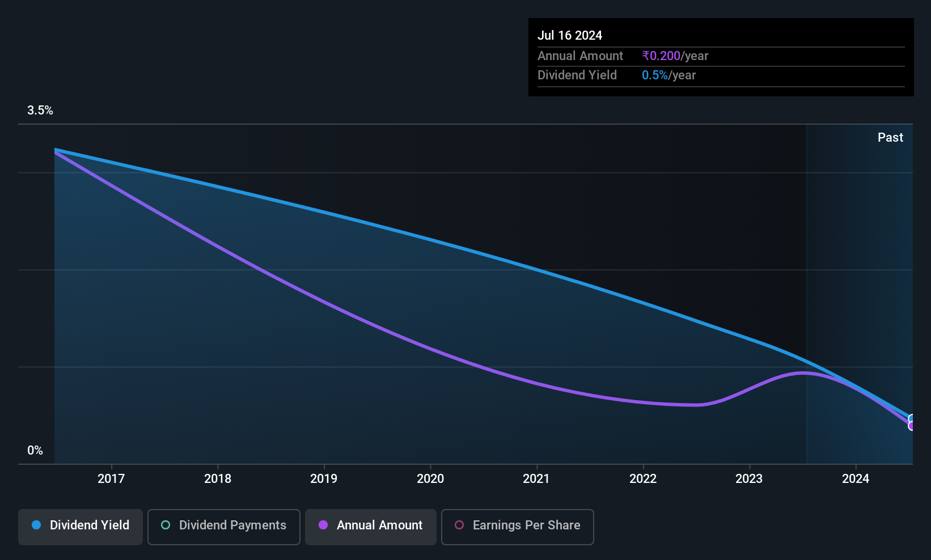Click the 3.5% y-axis label
931x560 pixels.
tap(40, 111)
